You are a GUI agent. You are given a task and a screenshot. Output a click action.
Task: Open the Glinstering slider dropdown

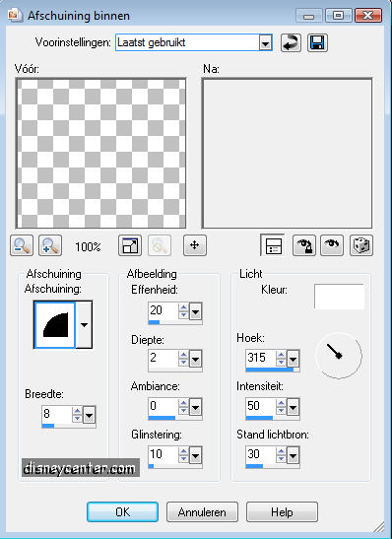195,456
